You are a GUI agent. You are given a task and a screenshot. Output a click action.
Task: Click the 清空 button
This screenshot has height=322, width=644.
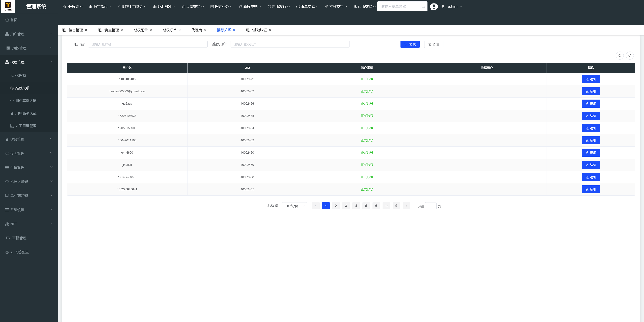click(434, 44)
